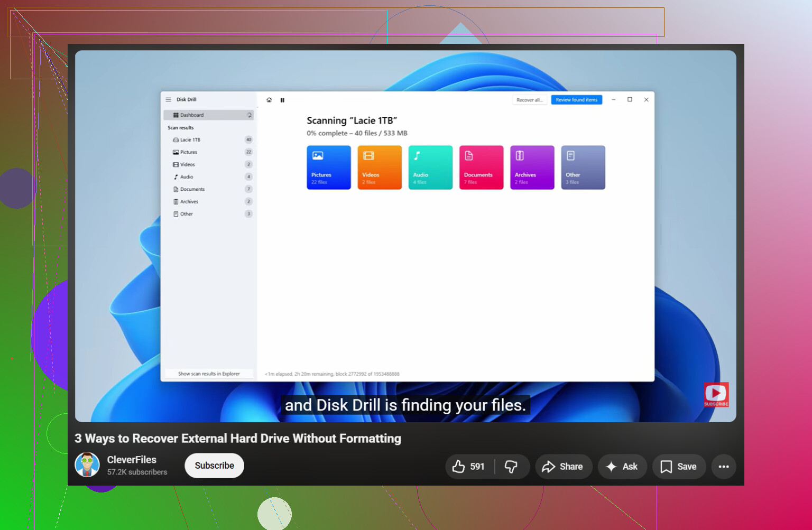Viewport: 812px width, 530px height.
Task: Click the 40 count badge beside Lacie 1TB
Action: coord(248,140)
